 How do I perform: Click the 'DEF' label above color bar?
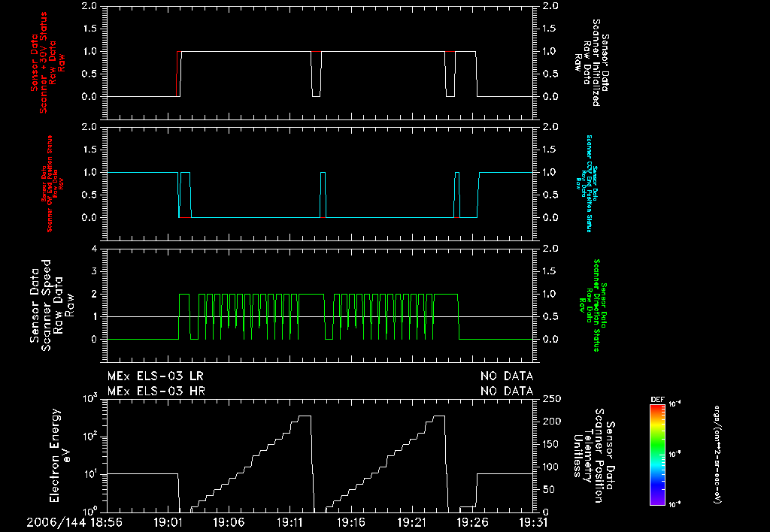pyautogui.click(x=657, y=400)
